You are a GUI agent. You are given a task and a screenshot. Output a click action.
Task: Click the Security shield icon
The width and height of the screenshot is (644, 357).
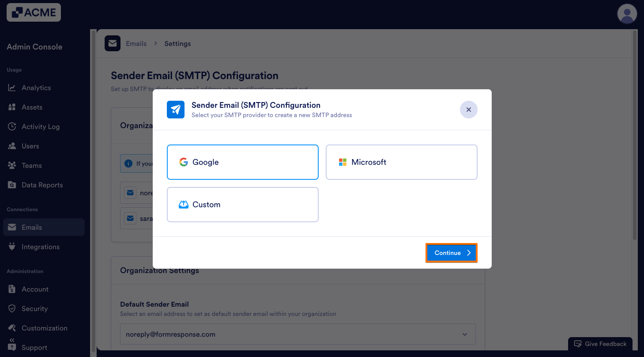pyautogui.click(x=12, y=308)
